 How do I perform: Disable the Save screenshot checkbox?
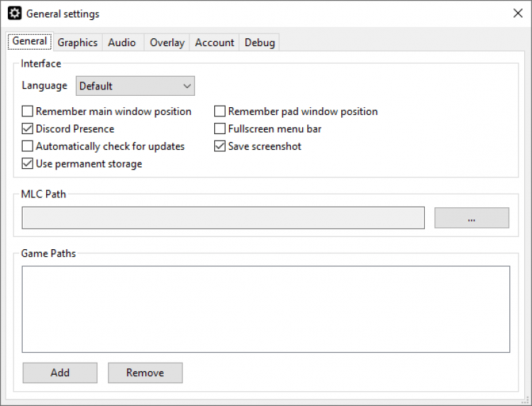pos(220,146)
